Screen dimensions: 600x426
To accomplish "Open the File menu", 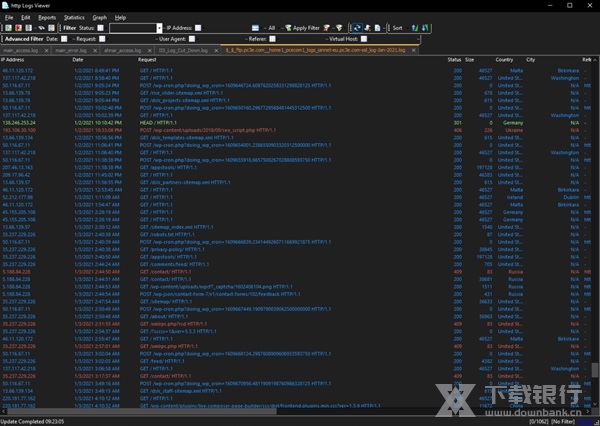I will pos(9,18).
